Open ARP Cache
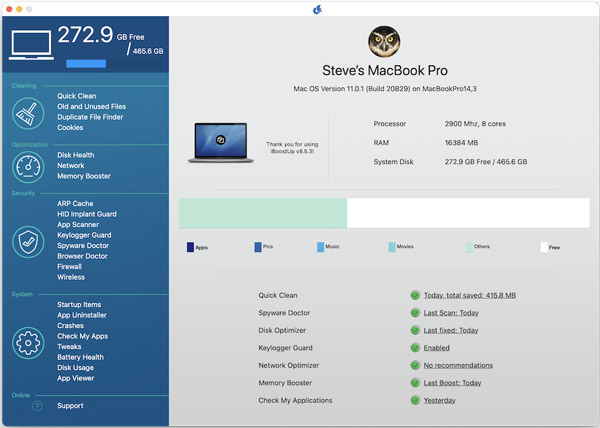The image size is (600, 428). [75, 203]
